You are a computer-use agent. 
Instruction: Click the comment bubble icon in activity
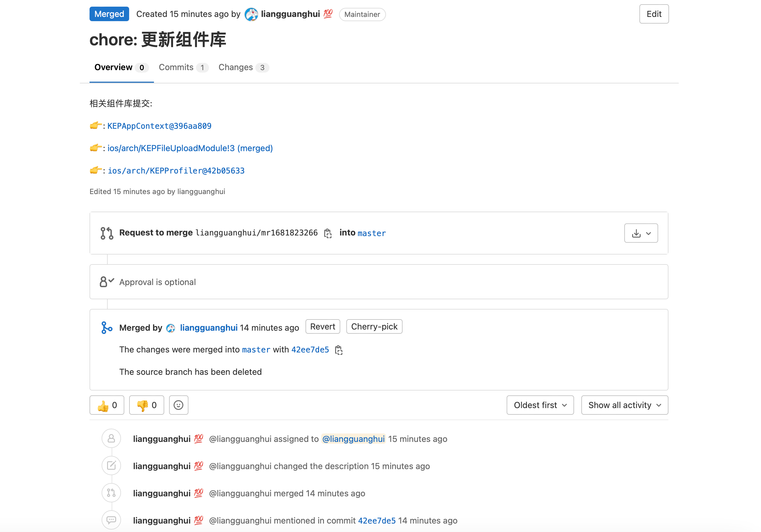111,520
